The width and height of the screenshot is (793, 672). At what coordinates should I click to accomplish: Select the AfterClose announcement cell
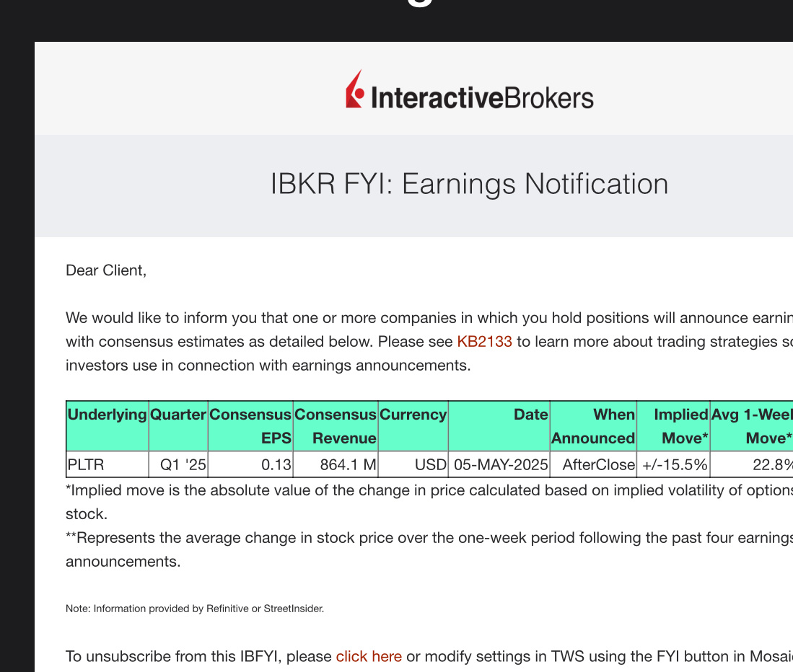point(593,464)
